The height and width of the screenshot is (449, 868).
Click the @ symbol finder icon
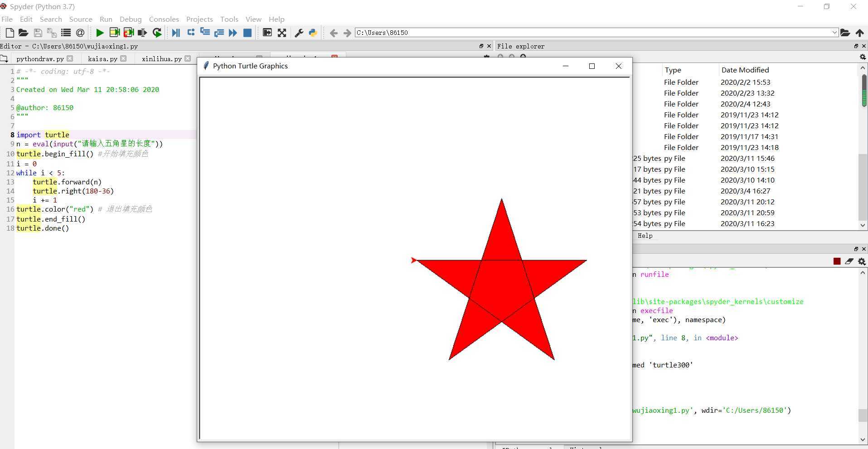coord(80,33)
